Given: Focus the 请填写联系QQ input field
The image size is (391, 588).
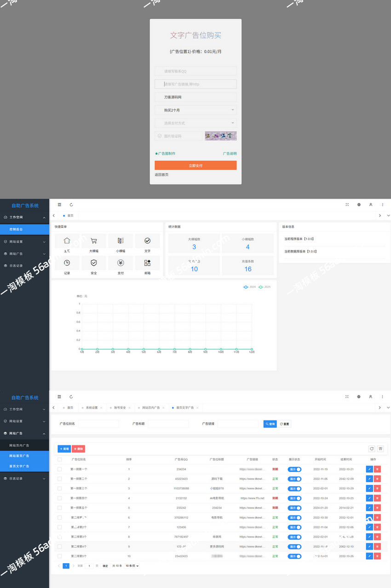Looking at the screenshot, I should 195,71.
